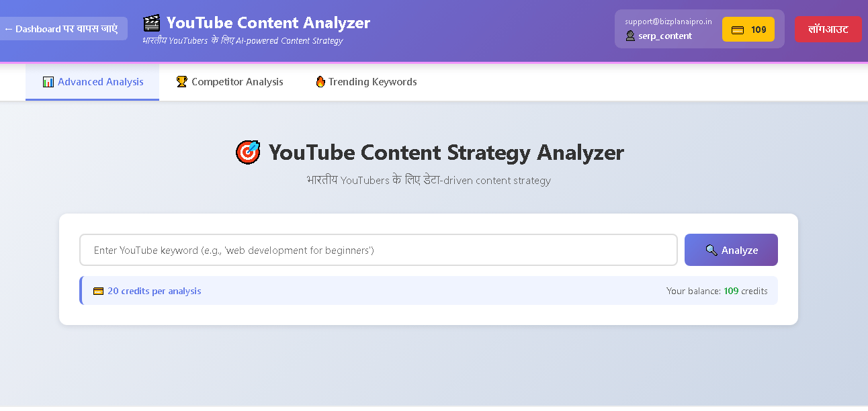Viewport: 868px width, 411px height.
Task: Switch to Advanced Analysis tab
Action: [x=93, y=82]
